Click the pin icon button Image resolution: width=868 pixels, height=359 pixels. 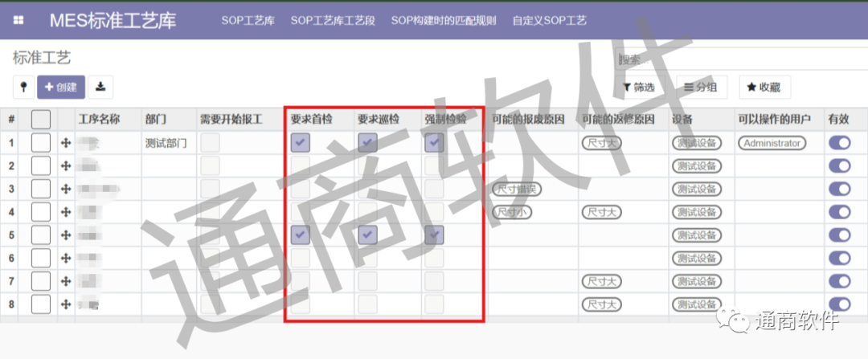23,87
